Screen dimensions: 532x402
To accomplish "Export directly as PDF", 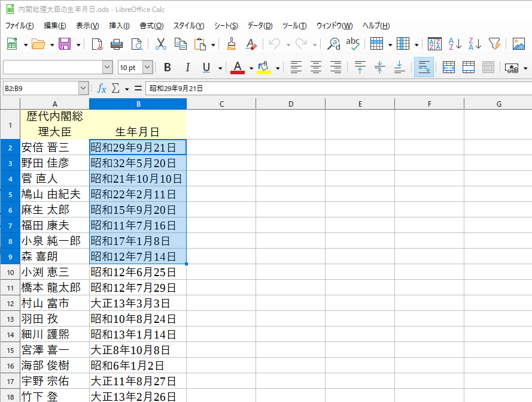I will (x=97, y=44).
